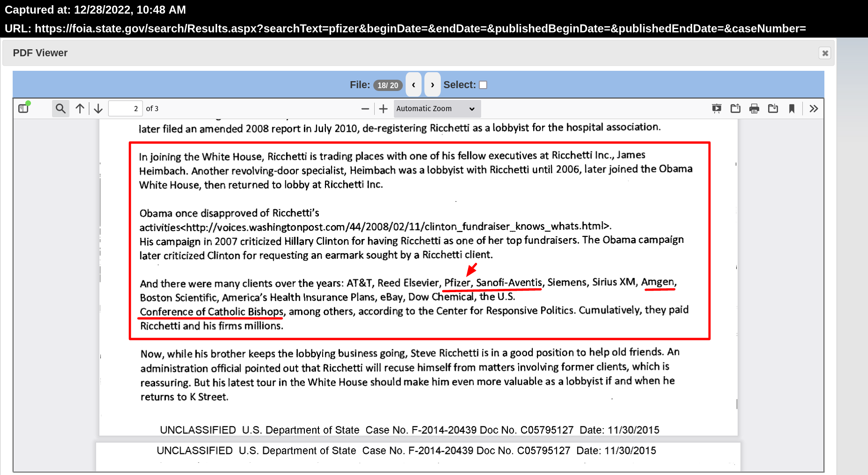Open the Automatic Zoom dropdown
This screenshot has width=868, height=475.
pyautogui.click(x=437, y=108)
